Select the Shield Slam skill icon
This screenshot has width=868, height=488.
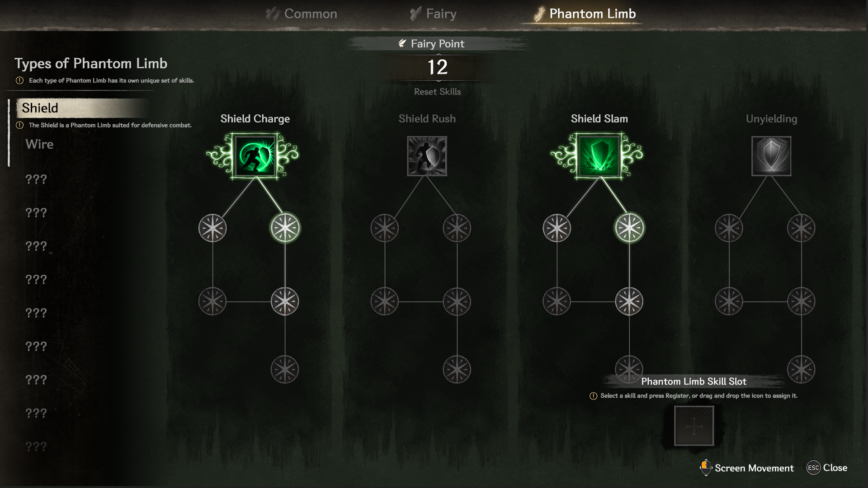599,156
